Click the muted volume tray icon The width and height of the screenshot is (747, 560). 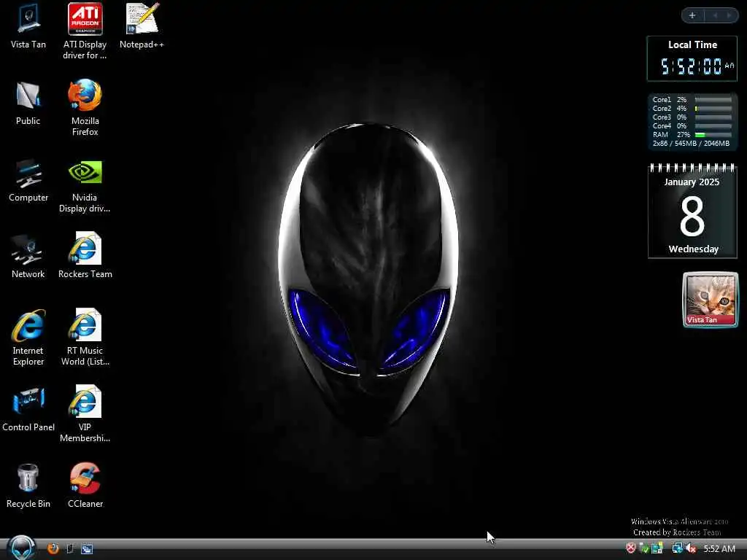692,548
